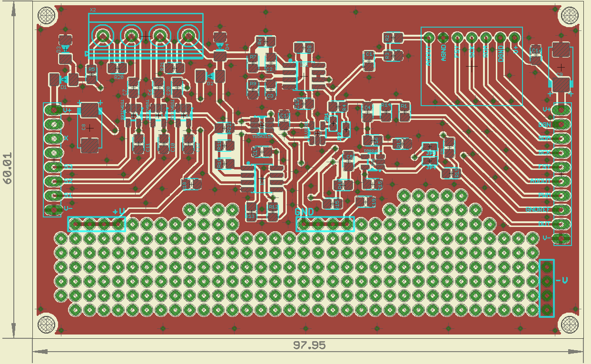
Task: Click the top-left mounting hole
Action: [47, 15]
